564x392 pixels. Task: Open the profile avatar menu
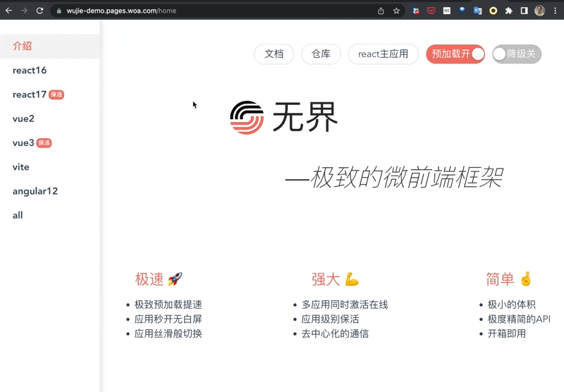(539, 11)
